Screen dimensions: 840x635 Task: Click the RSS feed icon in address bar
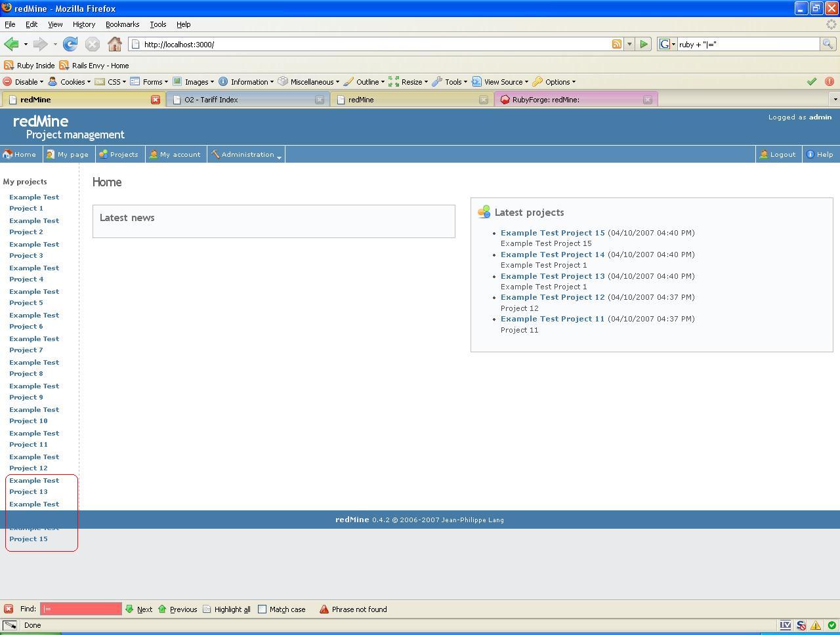pyautogui.click(x=617, y=44)
